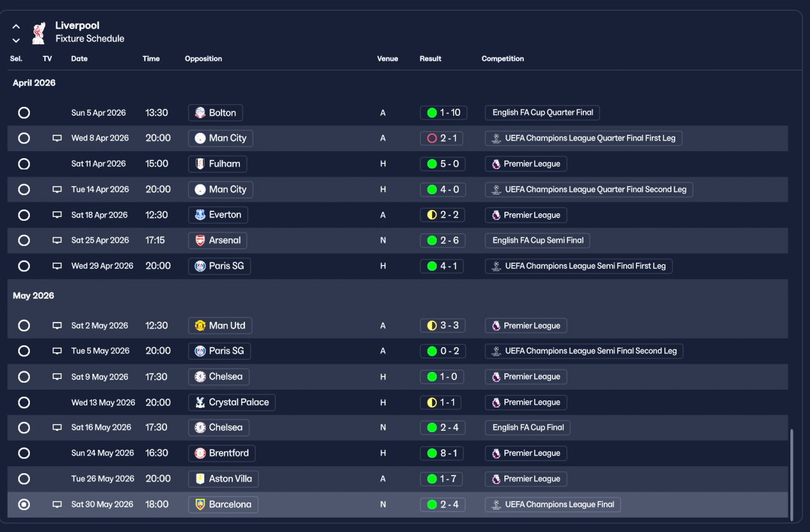Click the Barcelona club badge icon

(200, 504)
